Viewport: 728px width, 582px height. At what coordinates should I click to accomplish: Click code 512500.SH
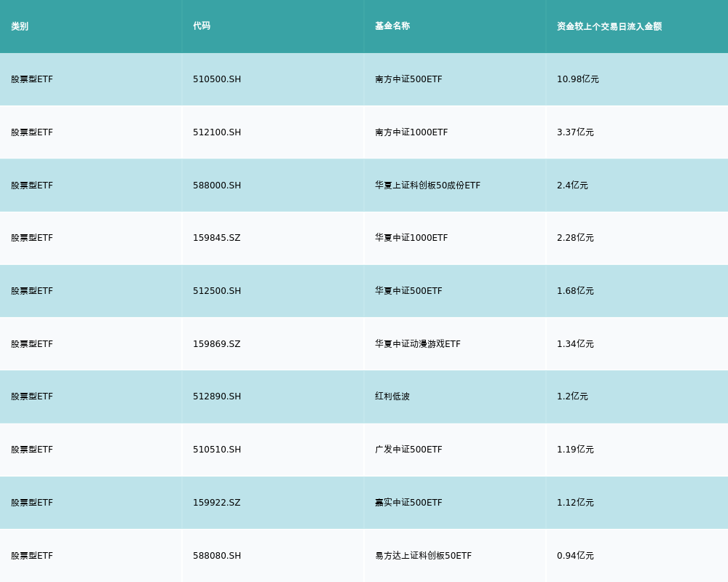coord(217,291)
